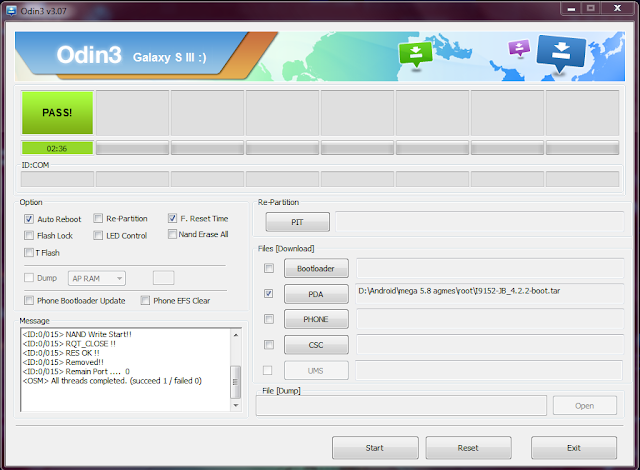Click the Bootloader file button

click(316, 268)
